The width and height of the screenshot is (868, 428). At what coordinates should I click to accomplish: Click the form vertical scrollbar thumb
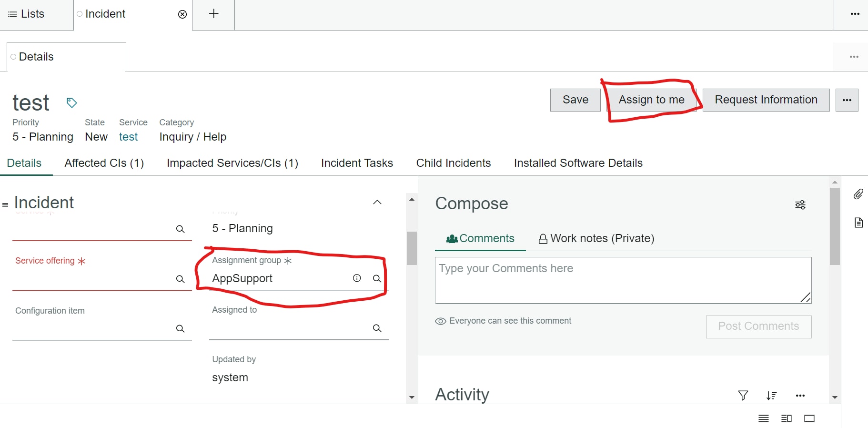(x=412, y=248)
